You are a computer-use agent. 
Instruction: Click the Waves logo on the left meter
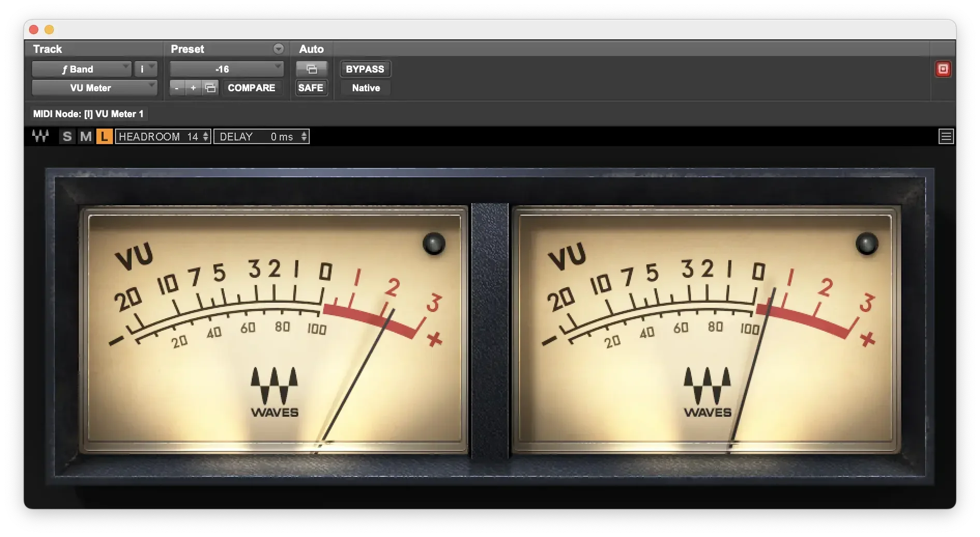[x=275, y=392]
